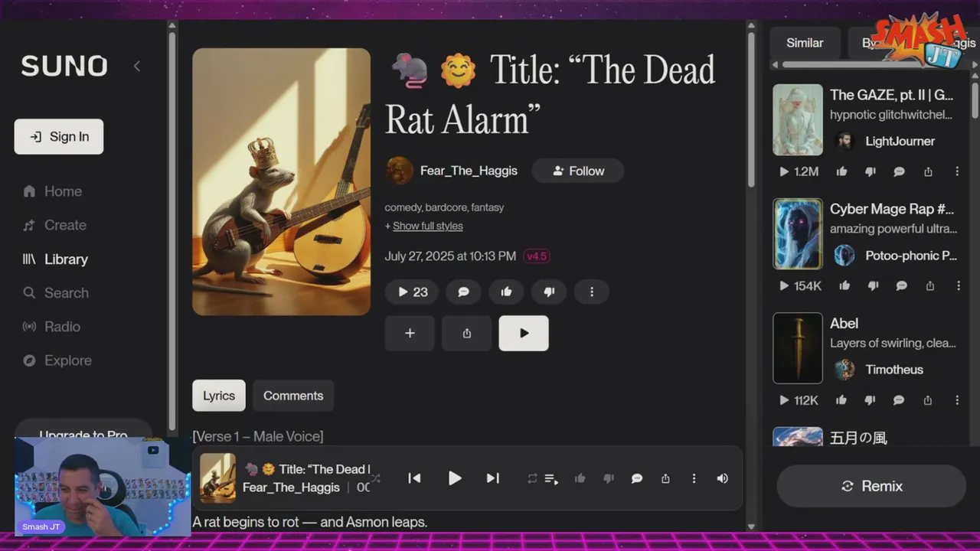
Task: Collapse the Suno sidebar chevron
Action: [137, 66]
